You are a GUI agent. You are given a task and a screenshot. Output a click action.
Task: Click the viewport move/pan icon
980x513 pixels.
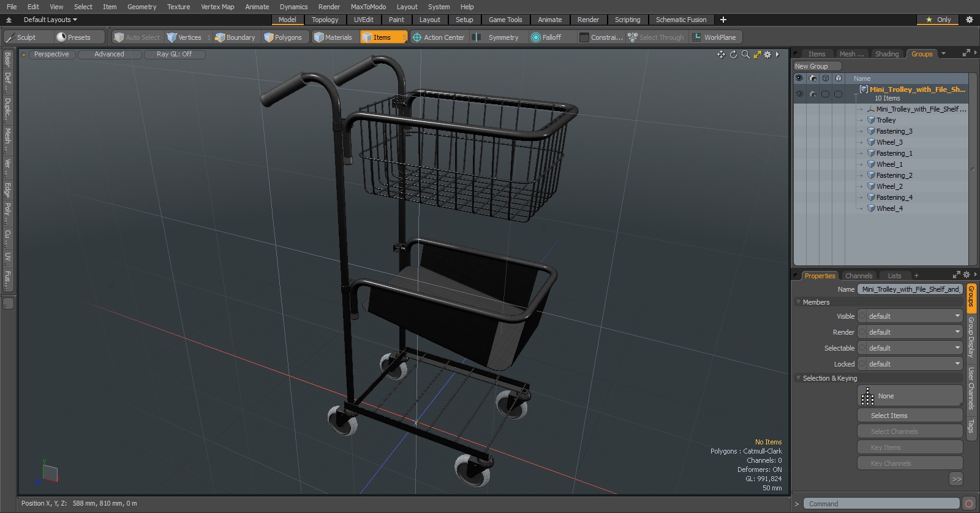click(x=721, y=55)
